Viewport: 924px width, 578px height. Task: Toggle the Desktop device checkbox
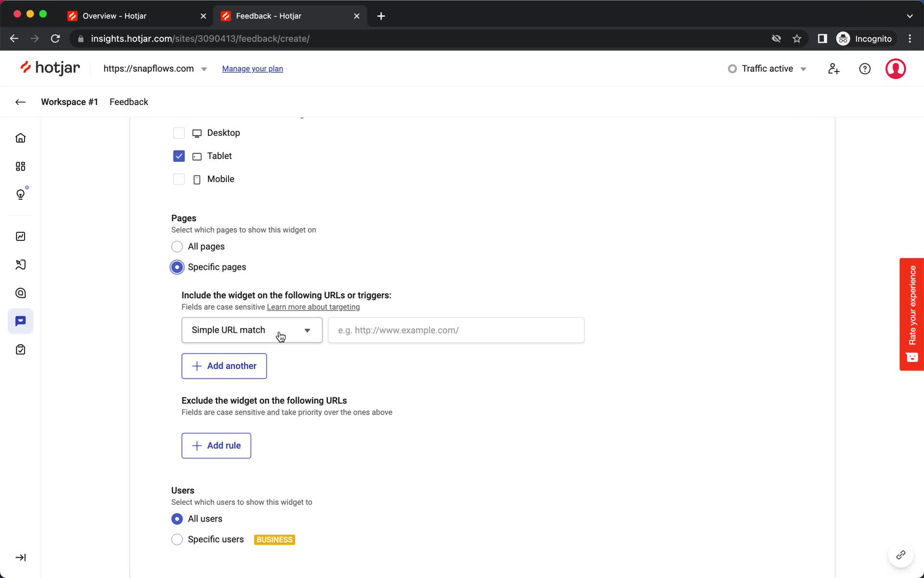178,132
